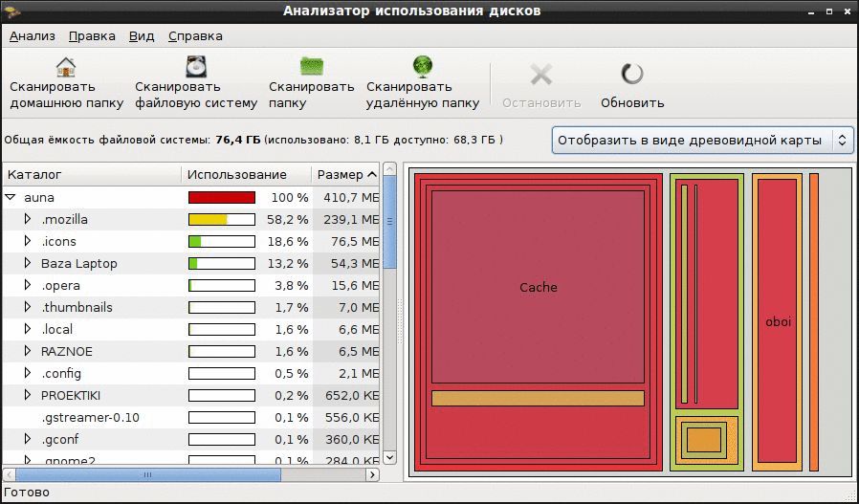
Task: Click the application icon in title bar
Action: tap(11, 11)
